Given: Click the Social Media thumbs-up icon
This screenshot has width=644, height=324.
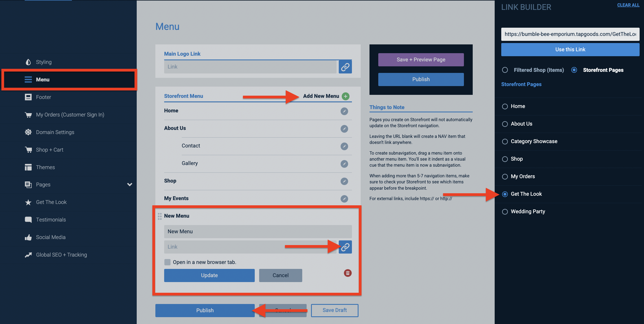Looking at the screenshot, I should tap(28, 237).
